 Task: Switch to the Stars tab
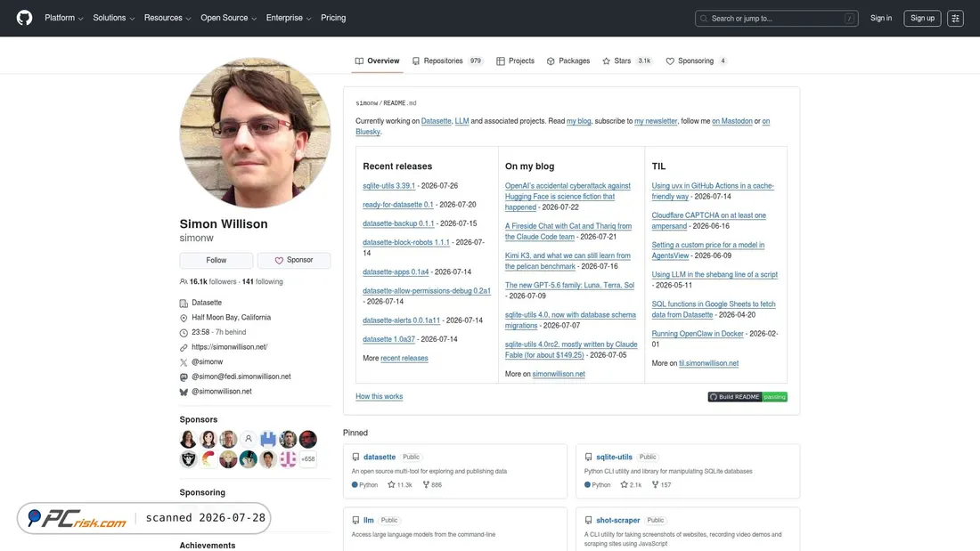coord(627,61)
